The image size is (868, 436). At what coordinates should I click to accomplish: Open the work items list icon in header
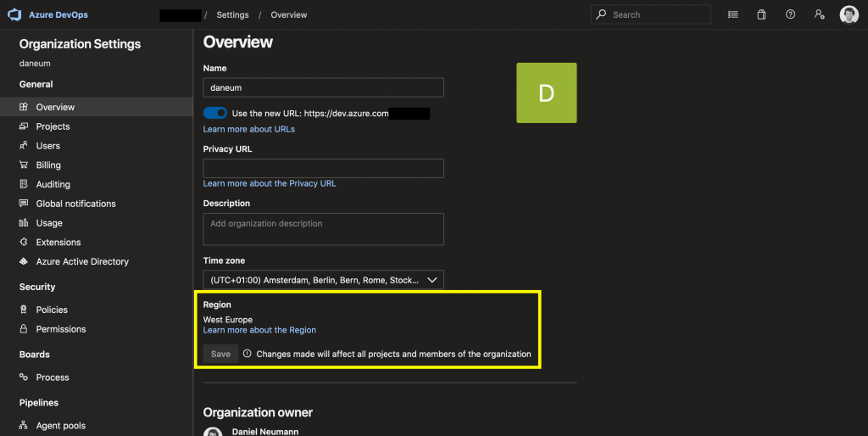[733, 14]
